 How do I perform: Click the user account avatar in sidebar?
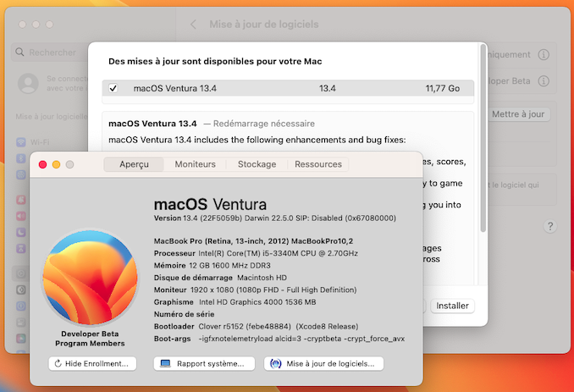[x=28, y=84]
